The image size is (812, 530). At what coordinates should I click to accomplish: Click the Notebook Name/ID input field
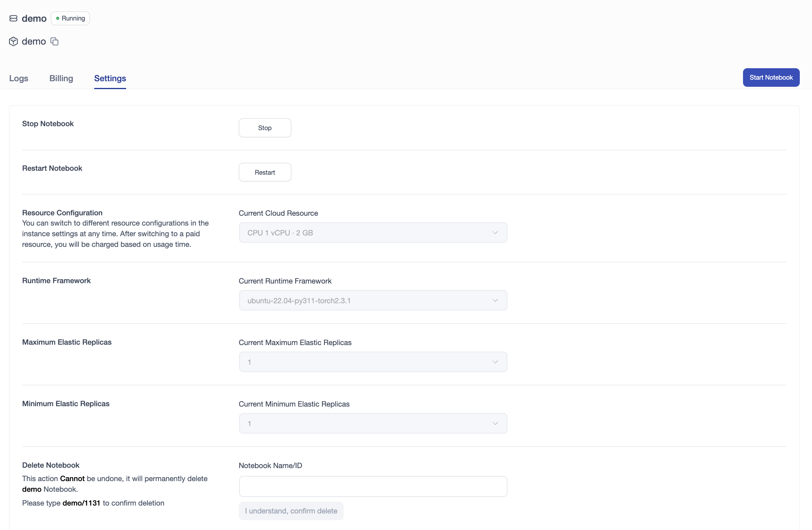(x=372, y=486)
